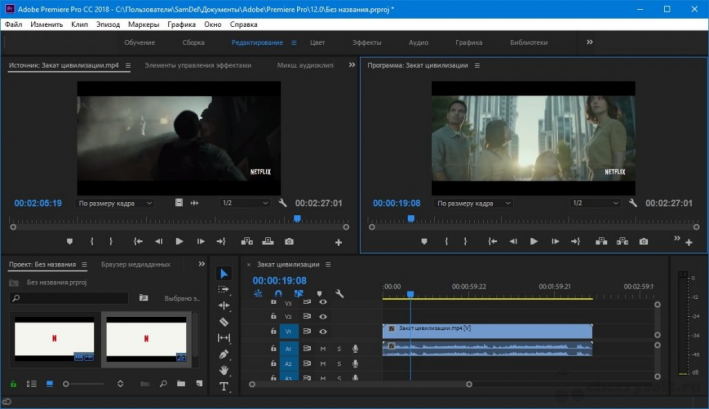Image resolution: width=709 pixels, height=409 pixels.
Task: Add a marker in the Source monitor
Action: click(69, 241)
